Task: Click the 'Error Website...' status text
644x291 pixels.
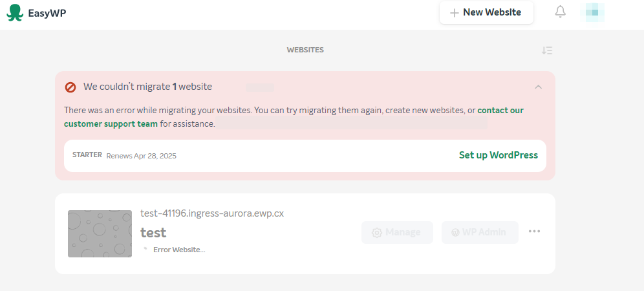Action: pyautogui.click(x=179, y=250)
